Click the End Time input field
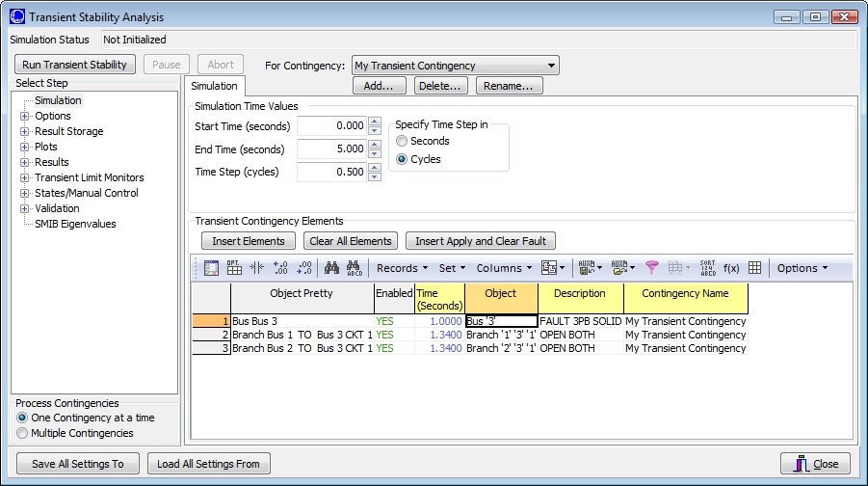The image size is (868, 486). pos(331,149)
